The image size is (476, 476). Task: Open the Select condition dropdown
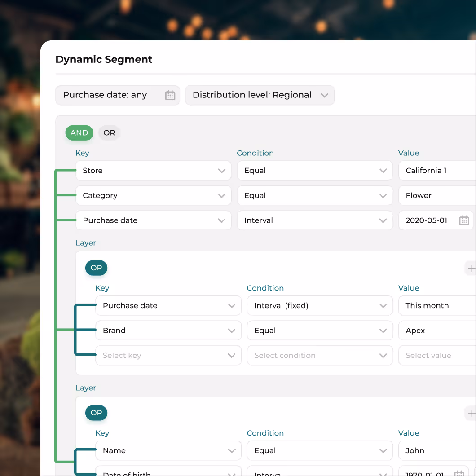click(x=320, y=355)
